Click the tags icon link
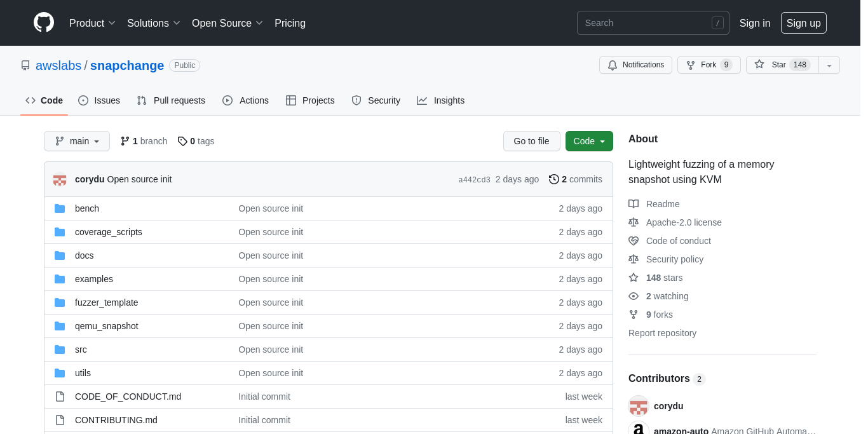This screenshot has height=434, width=868. (x=182, y=141)
